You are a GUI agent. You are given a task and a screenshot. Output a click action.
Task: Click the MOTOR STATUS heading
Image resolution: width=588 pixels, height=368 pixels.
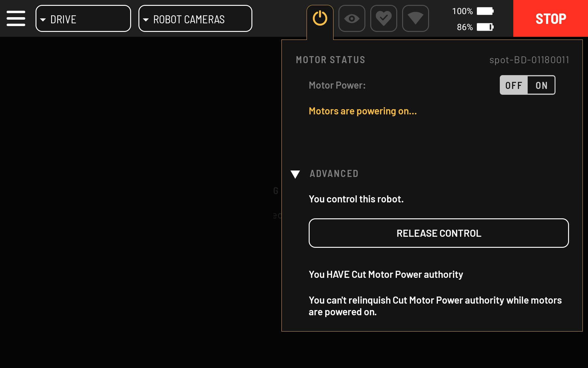click(x=330, y=60)
